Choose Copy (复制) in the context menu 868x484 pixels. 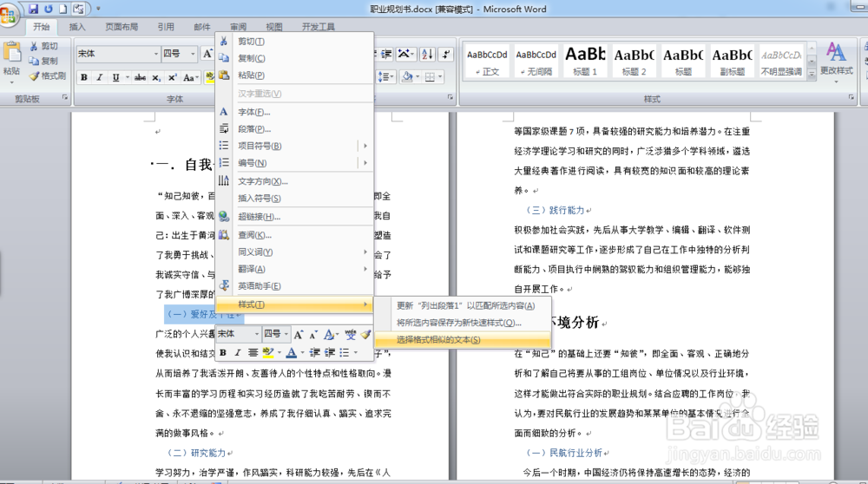(294, 58)
